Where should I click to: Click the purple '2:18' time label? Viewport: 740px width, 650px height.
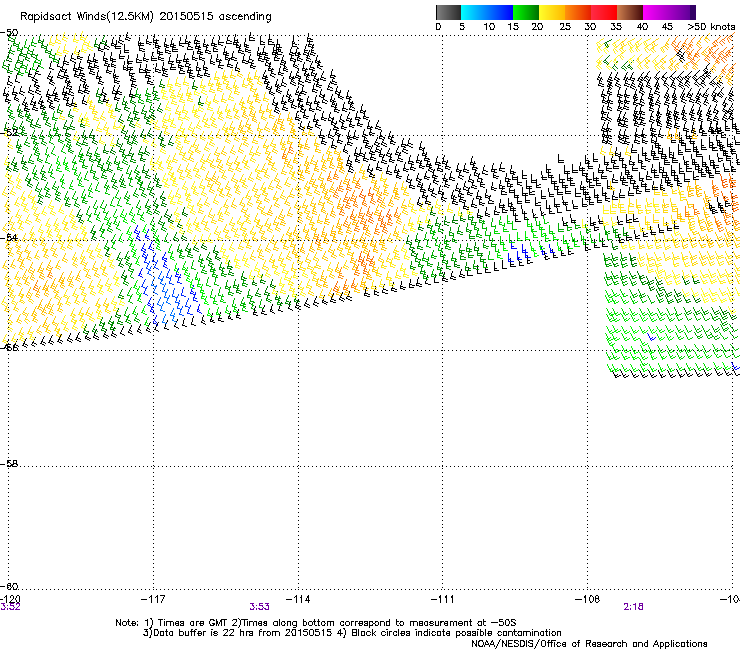(x=633, y=607)
